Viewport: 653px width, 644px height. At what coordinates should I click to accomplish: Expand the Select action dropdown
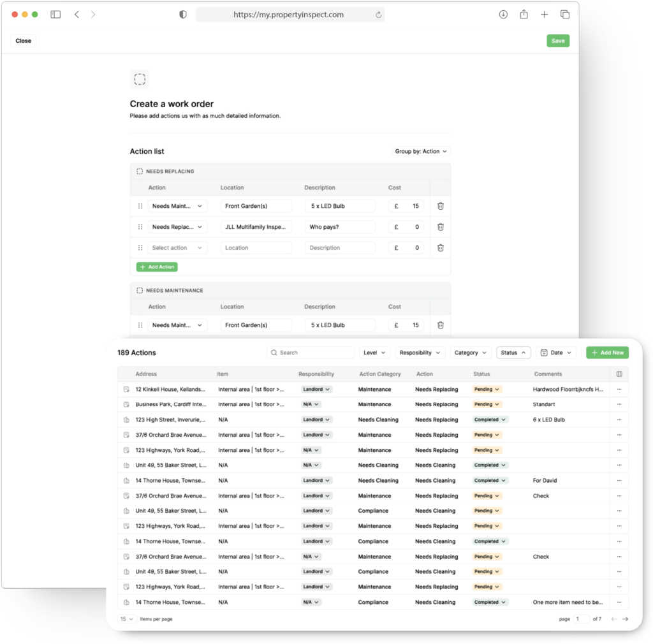177,248
